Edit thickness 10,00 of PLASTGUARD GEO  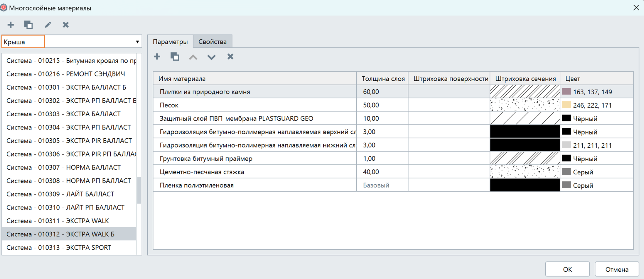point(382,118)
